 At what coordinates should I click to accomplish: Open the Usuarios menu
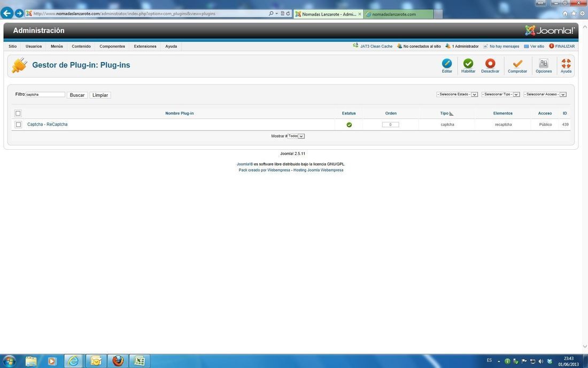point(34,46)
